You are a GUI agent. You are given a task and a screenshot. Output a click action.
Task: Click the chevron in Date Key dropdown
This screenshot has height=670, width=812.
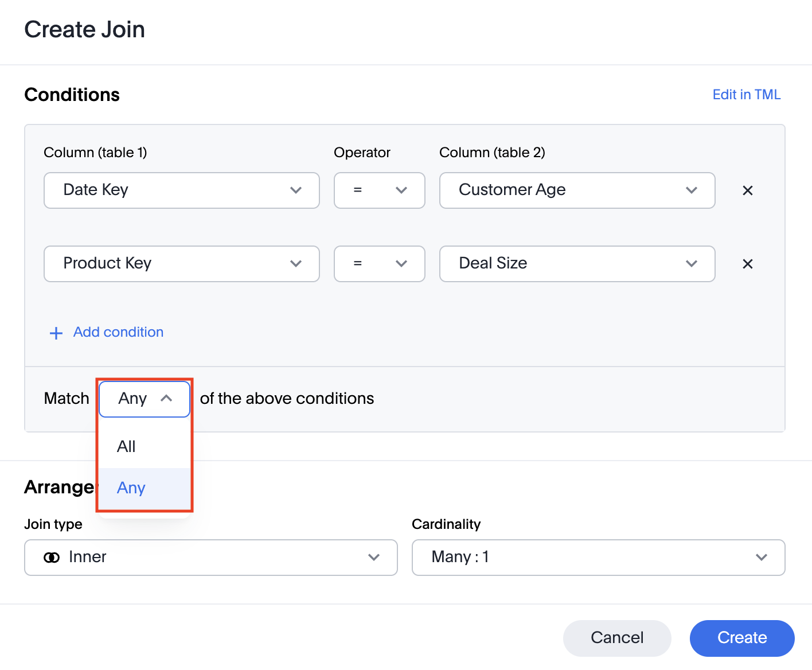[x=296, y=190]
